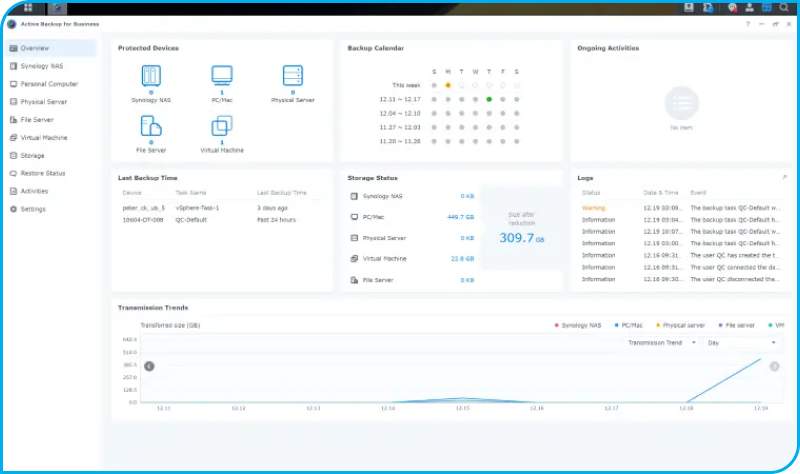The height and width of the screenshot is (474, 800).
Task: Toggle File server legend in trends chart
Action: point(736,325)
